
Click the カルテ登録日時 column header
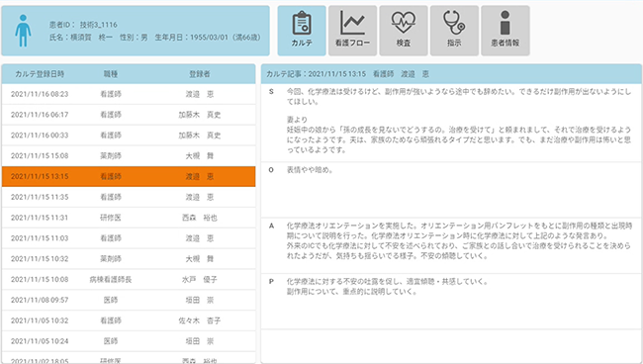click(x=40, y=74)
